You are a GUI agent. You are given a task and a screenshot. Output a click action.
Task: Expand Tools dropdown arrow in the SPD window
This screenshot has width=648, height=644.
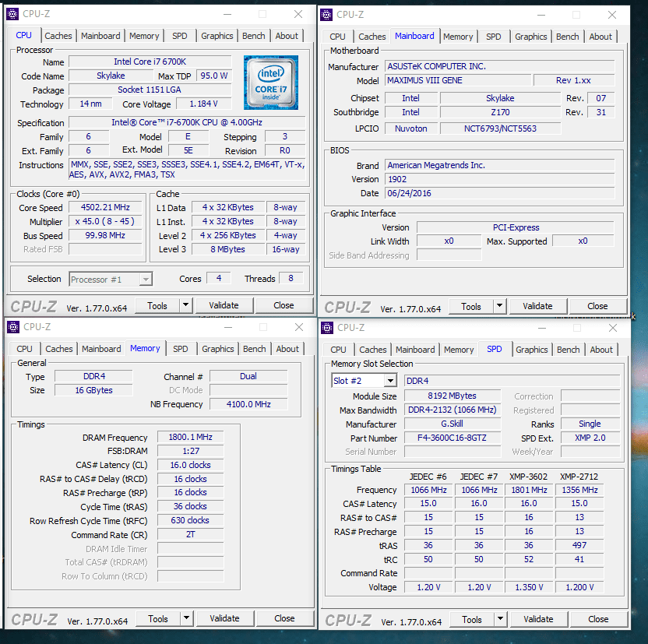pos(501,619)
